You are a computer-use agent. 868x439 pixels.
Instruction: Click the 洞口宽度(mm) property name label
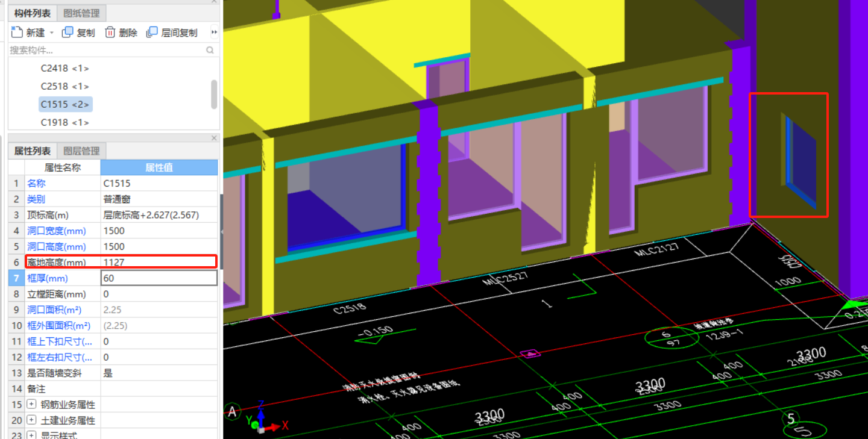(x=57, y=231)
